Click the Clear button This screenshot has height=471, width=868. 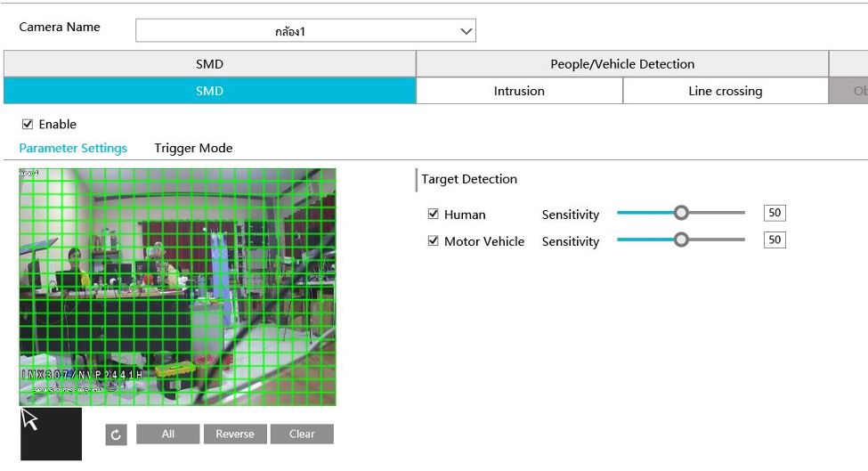click(x=302, y=434)
